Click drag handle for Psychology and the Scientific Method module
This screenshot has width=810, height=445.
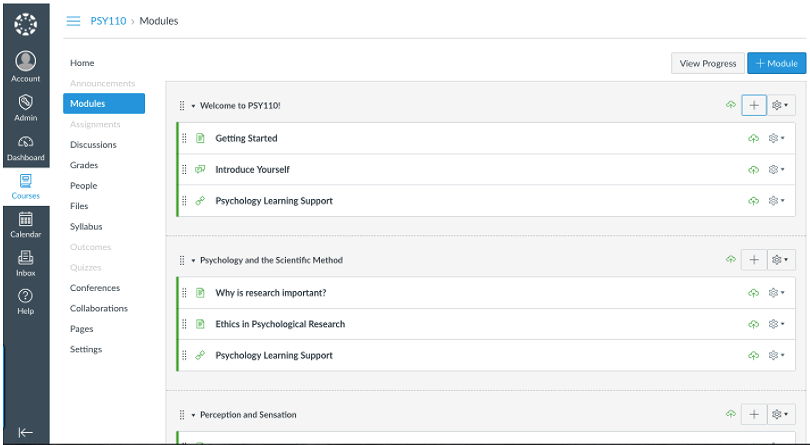[182, 260]
